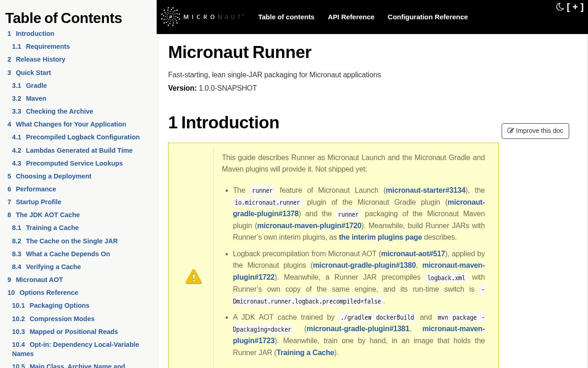The image size is (588, 368).
Task: Select 8 The JDK AOT Cache
Action: click(44, 215)
